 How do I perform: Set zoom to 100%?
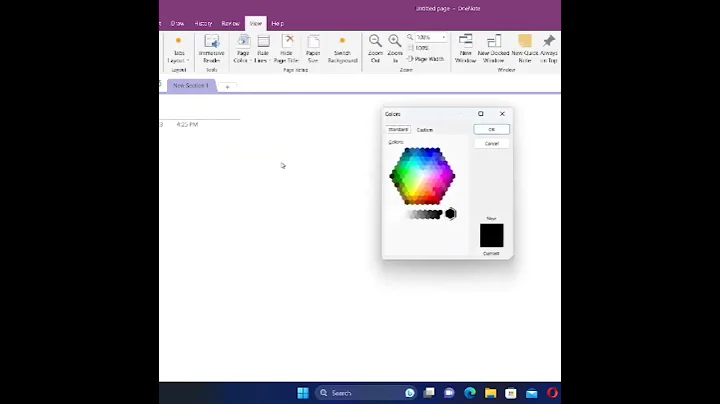[418, 48]
